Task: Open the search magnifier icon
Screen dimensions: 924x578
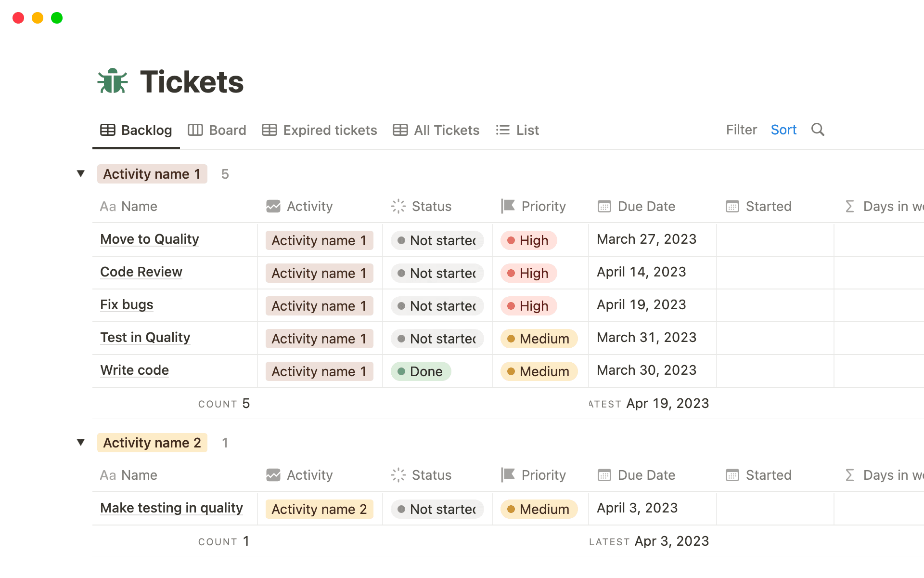Action: tap(818, 130)
